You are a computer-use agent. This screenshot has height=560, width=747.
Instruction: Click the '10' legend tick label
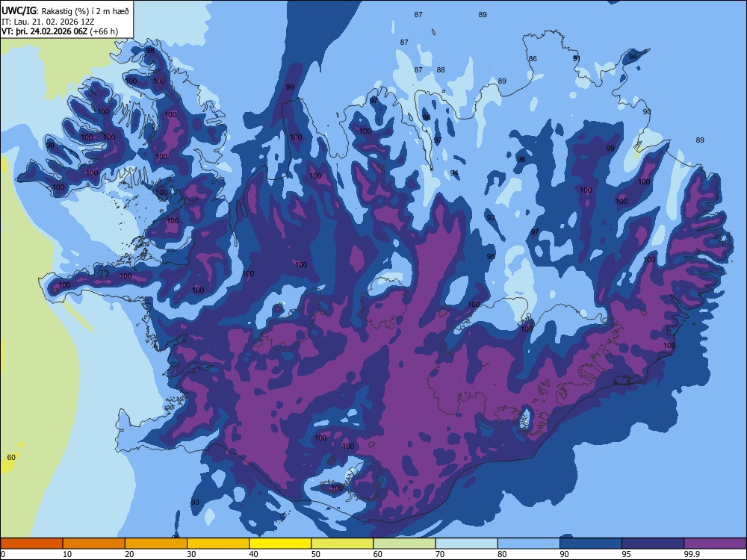[67, 554]
